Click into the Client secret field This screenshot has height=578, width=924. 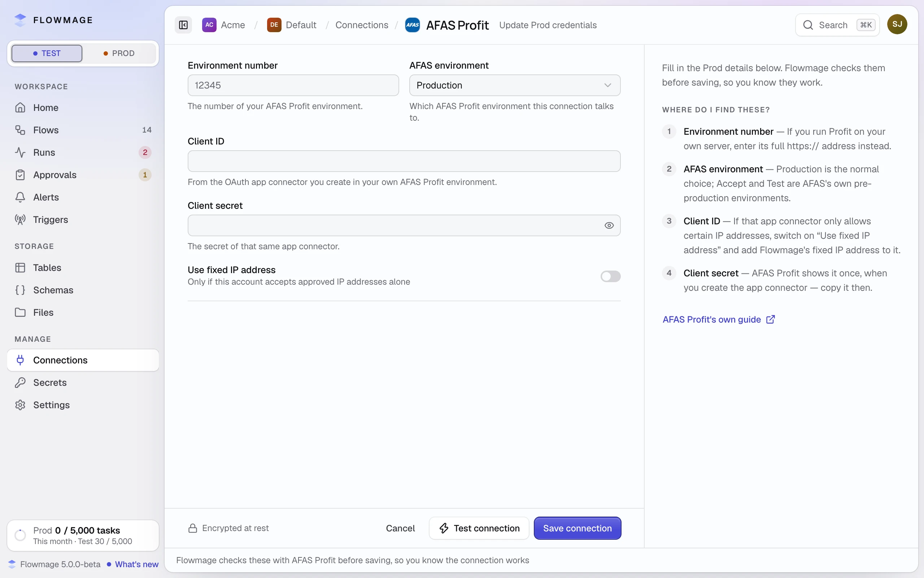pyautogui.click(x=404, y=225)
